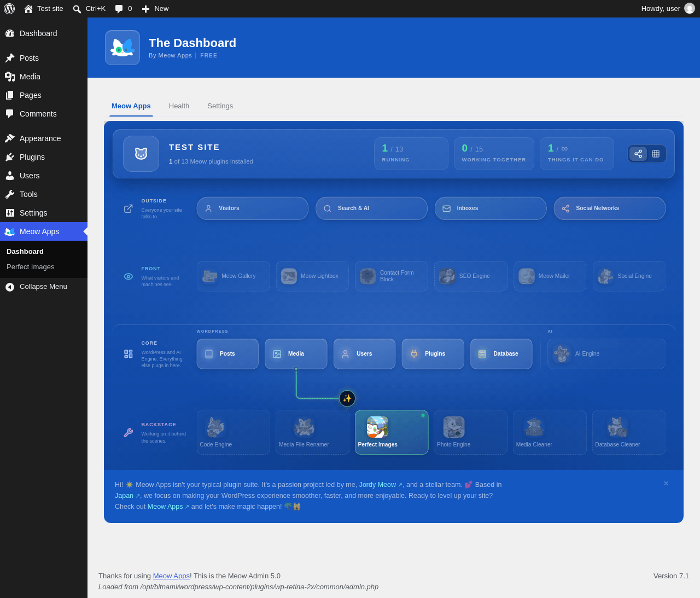Open the Japan link in the notice
Image resolution: width=700 pixels, height=598 pixels.
pos(127,496)
